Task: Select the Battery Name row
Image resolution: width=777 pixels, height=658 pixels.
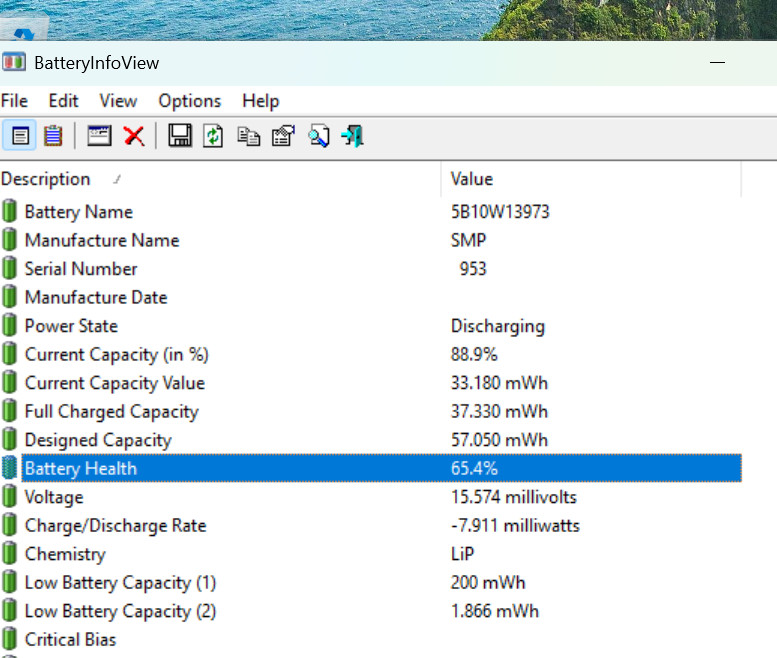Action: tap(78, 212)
